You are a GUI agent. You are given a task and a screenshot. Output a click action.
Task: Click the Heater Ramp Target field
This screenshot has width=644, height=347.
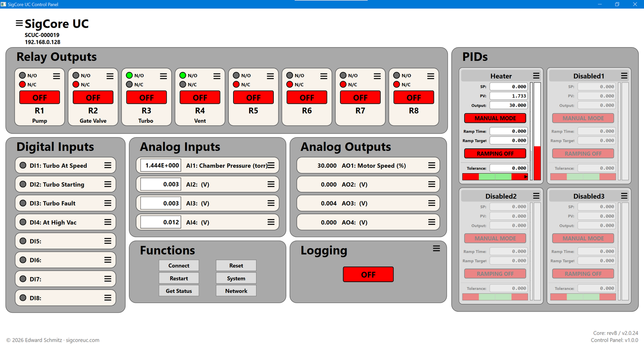pos(508,140)
